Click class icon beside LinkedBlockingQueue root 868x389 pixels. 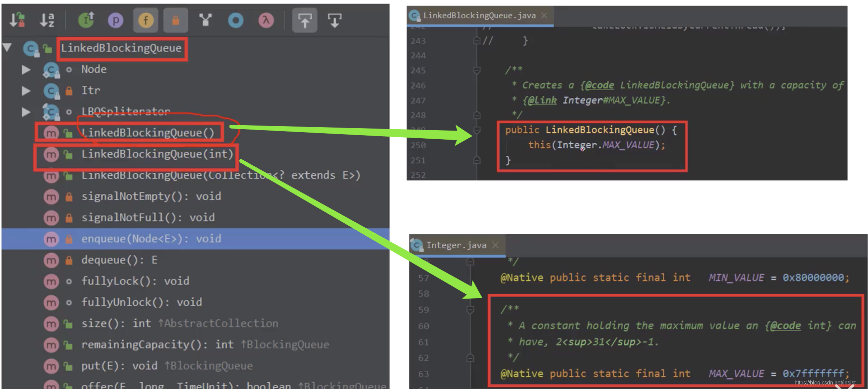(31, 49)
